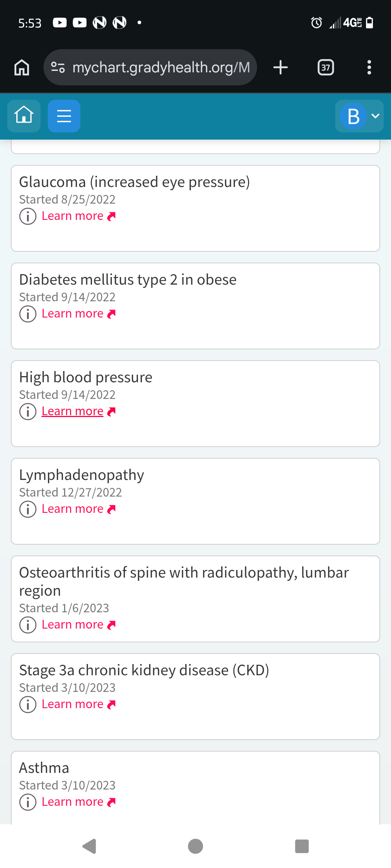Viewport: 391px width, 868px height.
Task: Open Learn more for Lymphadenopathy
Action: click(x=79, y=509)
